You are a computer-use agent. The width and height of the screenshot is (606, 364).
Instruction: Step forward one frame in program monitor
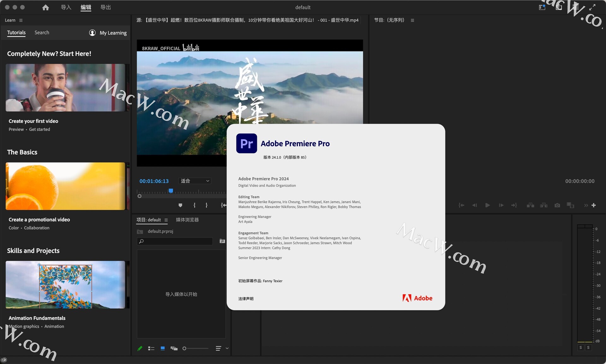501,205
